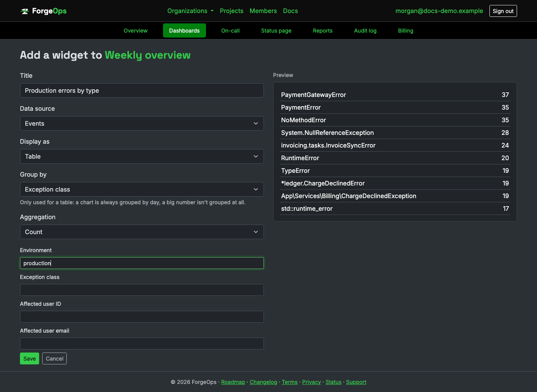Click invoicing.tasks.InvoiceSyncError row
This screenshot has width=537, height=392.
tap(395, 145)
